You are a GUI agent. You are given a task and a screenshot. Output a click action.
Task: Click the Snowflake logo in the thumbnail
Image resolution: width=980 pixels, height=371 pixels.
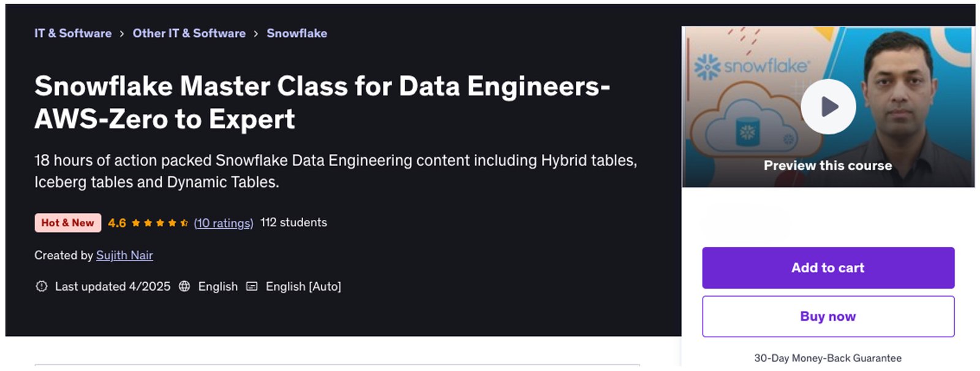(752, 66)
